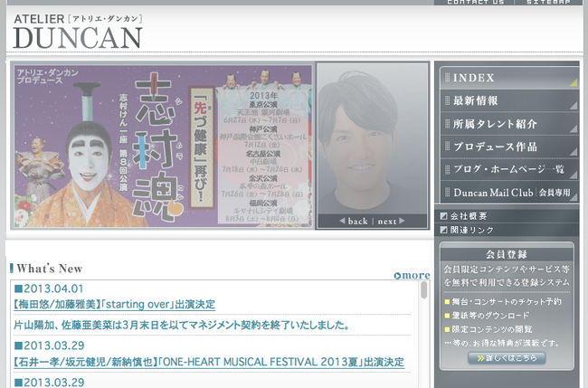Open the プロデュース作品 menu item

(x=509, y=147)
